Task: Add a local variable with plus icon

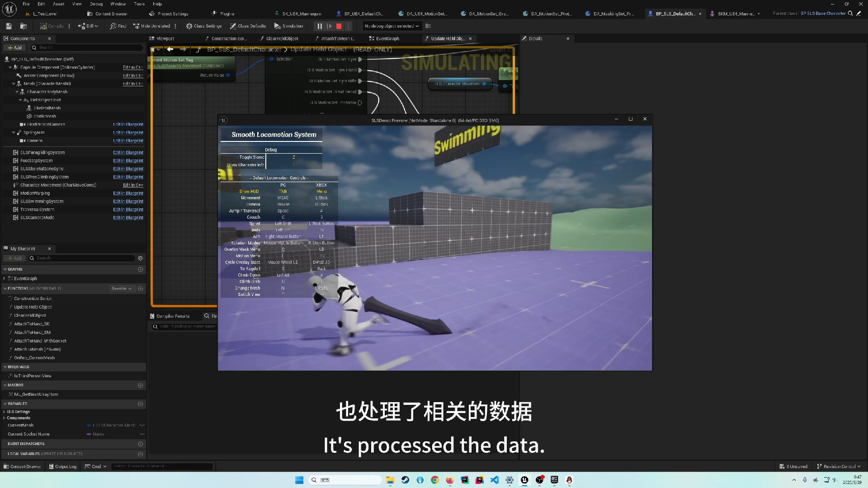Action: tap(141, 454)
